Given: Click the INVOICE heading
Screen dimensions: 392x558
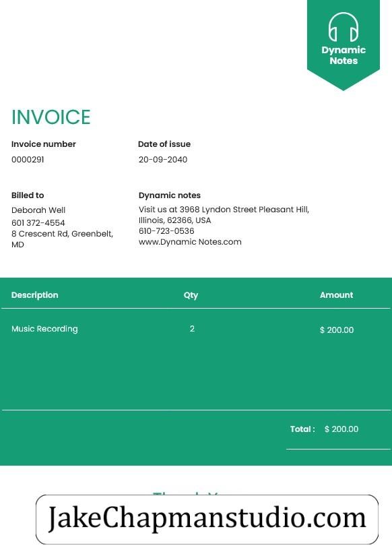Looking at the screenshot, I should (x=51, y=117).
